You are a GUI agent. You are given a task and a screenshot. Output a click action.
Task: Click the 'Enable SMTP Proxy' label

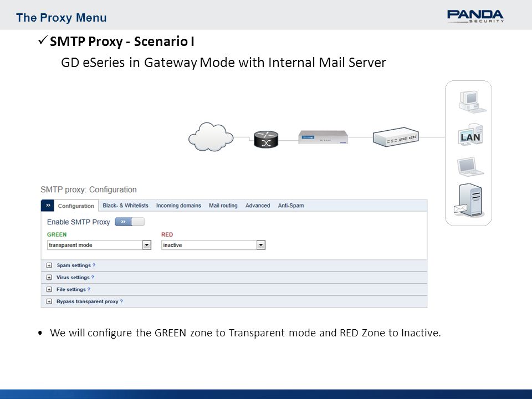pos(78,222)
